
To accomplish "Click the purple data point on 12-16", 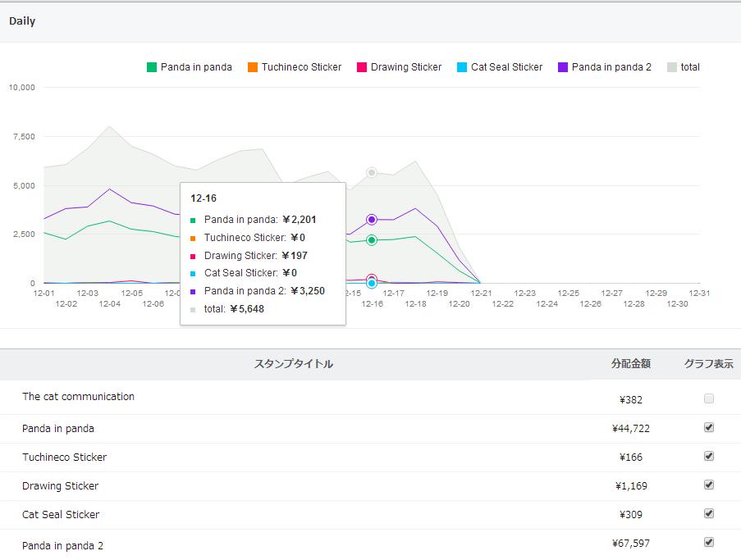I will (x=372, y=220).
